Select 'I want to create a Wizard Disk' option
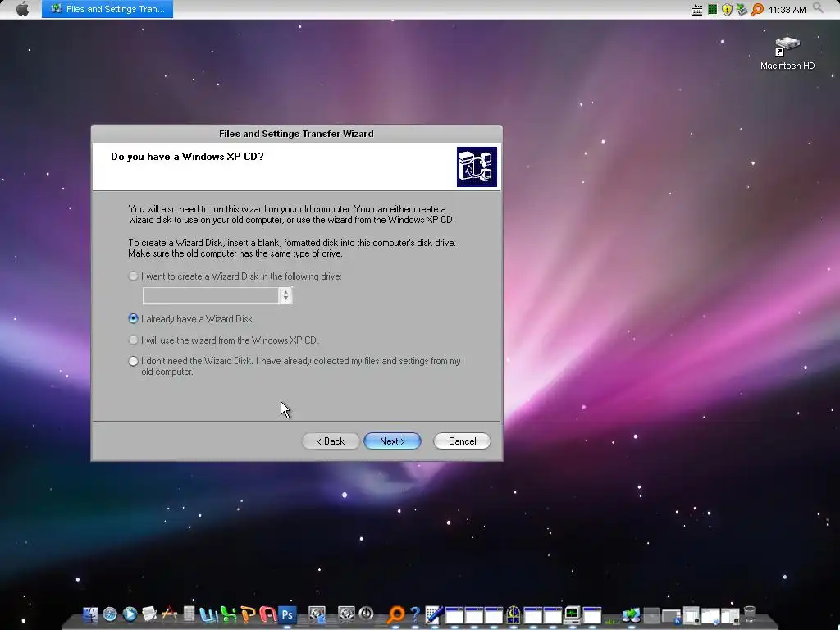Screen dimensions: 840x630 click(133, 276)
